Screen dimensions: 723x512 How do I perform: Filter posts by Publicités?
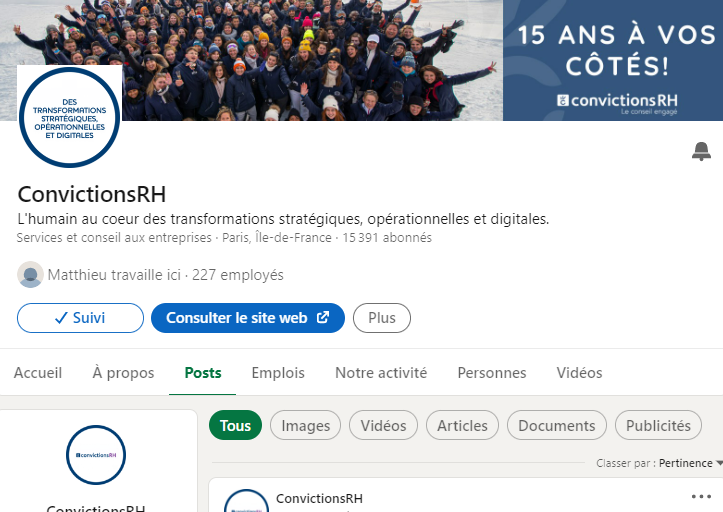[658, 425]
